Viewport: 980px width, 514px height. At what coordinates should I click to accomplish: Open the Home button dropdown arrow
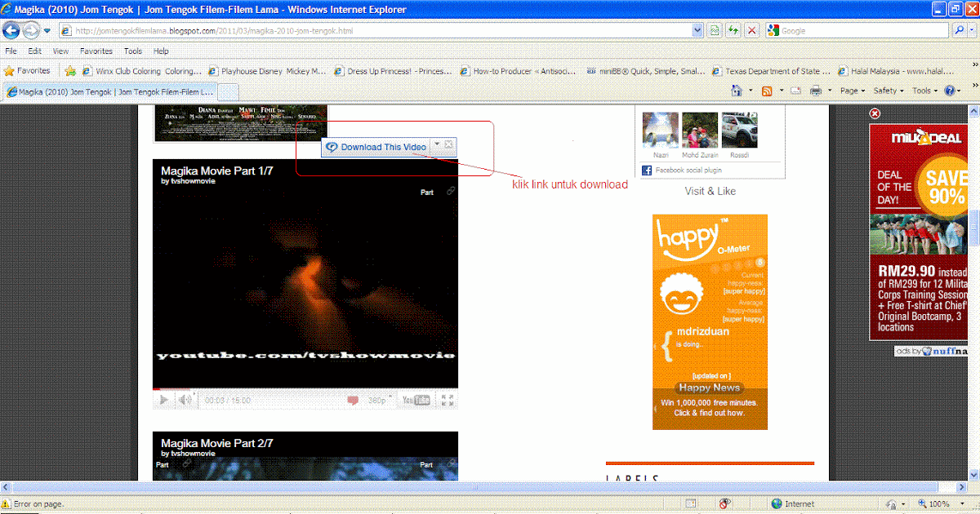coord(750,91)
